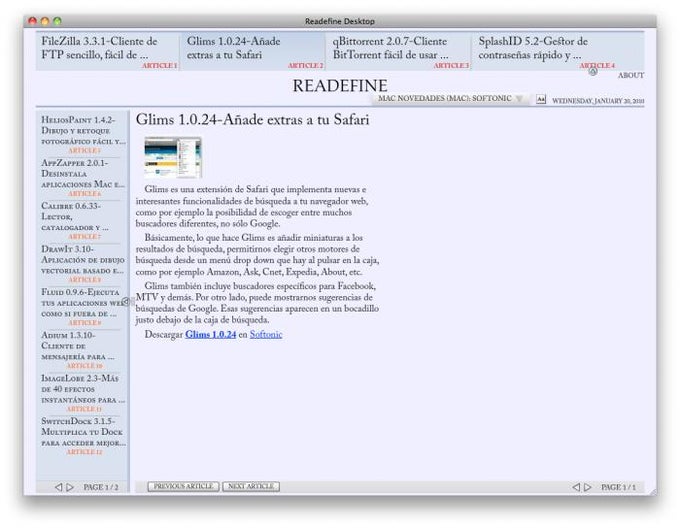Click the Wednesday, January 20 date text

598,101
